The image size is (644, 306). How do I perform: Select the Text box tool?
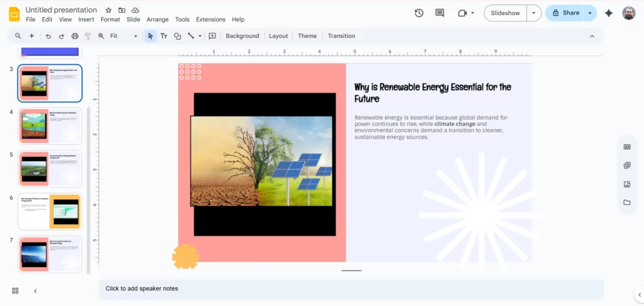click(164, 36)
